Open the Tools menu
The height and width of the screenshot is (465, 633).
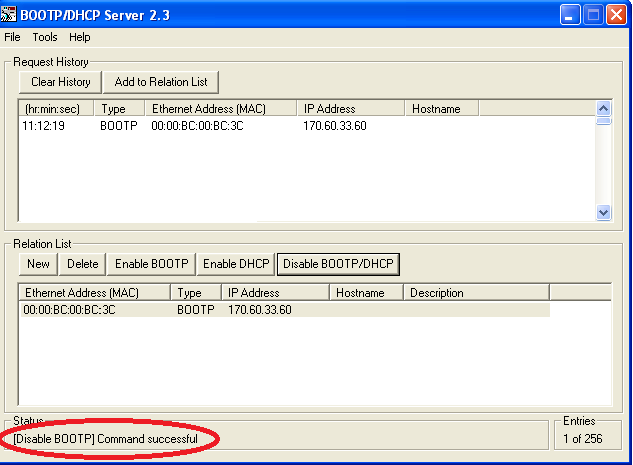click(45, 37)
